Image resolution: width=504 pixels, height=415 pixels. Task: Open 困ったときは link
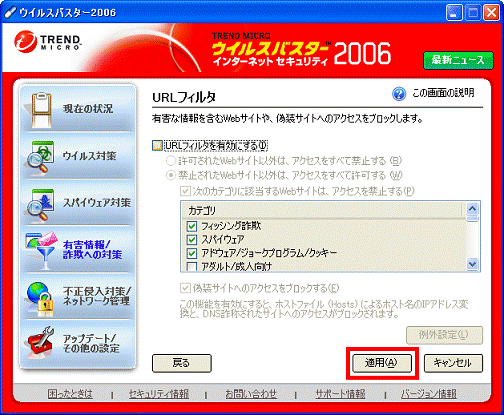(x=70, y=394)
